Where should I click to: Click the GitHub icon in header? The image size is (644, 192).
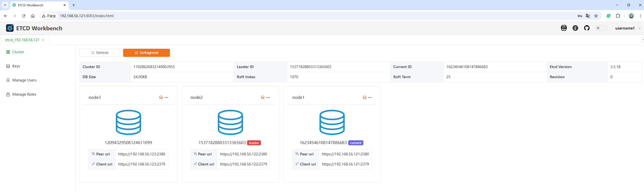coord(587,28)
